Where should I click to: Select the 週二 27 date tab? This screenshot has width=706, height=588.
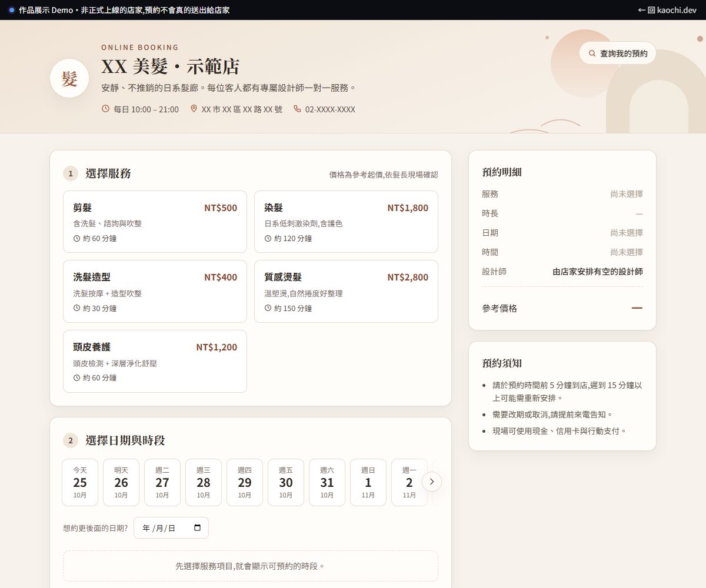[x=162, y=482]
